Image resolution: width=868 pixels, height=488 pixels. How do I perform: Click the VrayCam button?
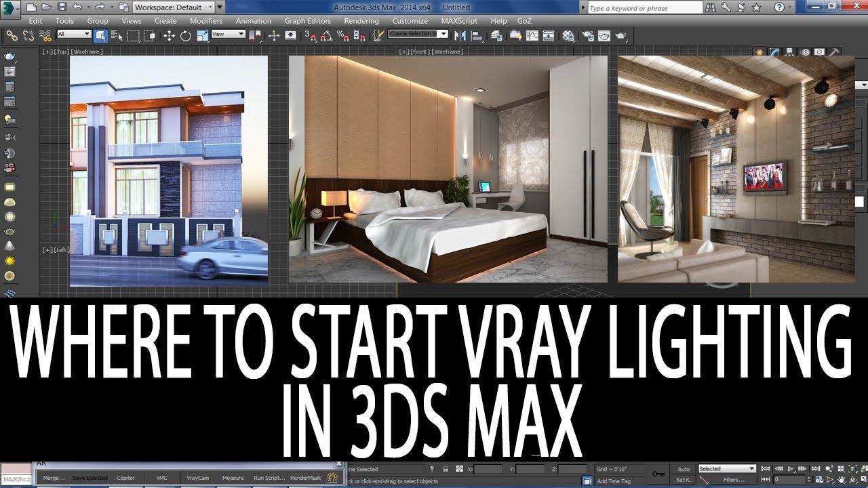click(x=198, y=478)
